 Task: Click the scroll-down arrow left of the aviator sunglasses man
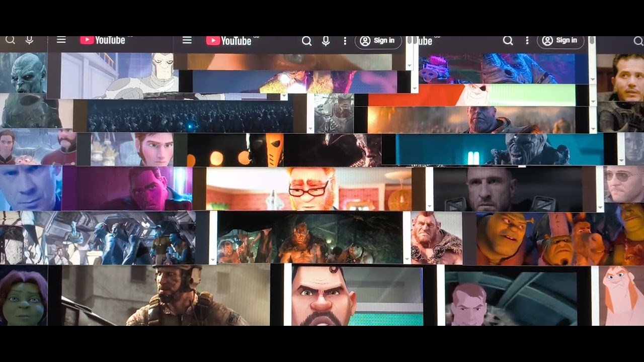tap(600, 207)
